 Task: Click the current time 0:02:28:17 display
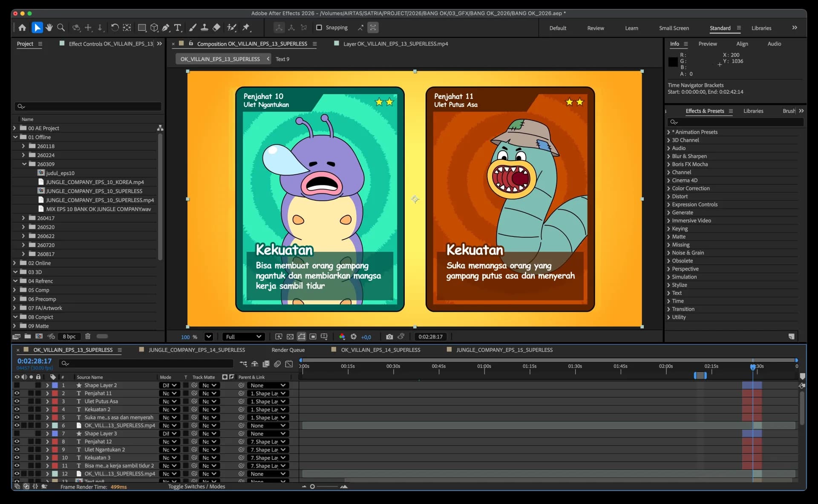tap(35, 361)
